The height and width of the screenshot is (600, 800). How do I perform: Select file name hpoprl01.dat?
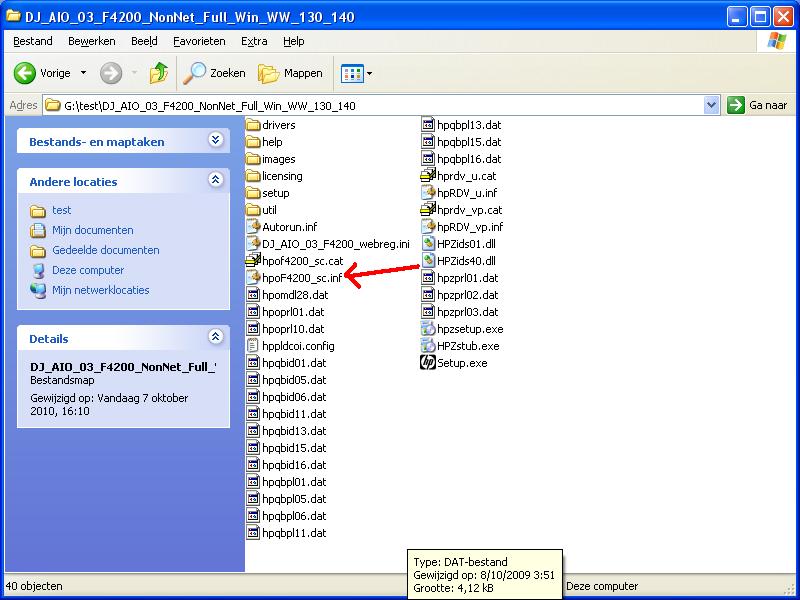tap(293, 312)
